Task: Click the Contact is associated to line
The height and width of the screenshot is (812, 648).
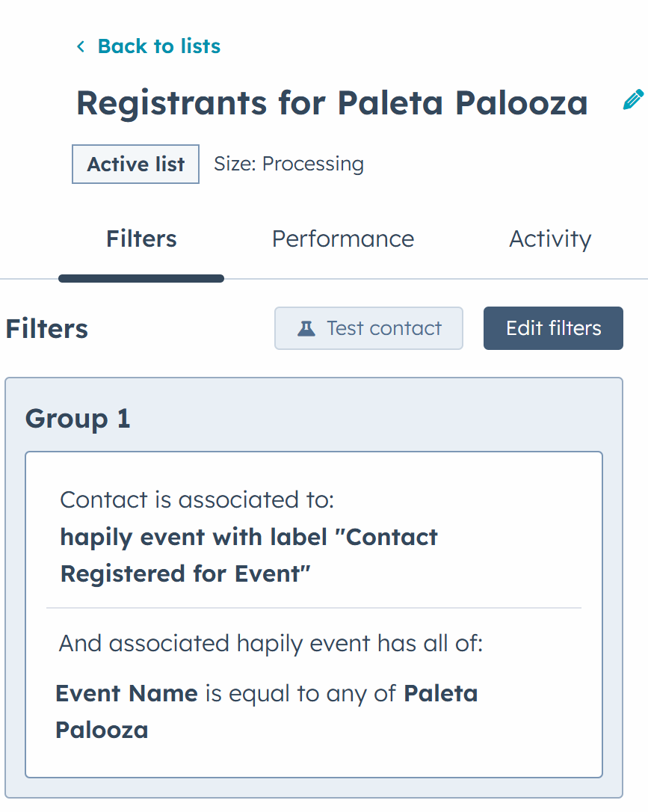Action: 197,500
